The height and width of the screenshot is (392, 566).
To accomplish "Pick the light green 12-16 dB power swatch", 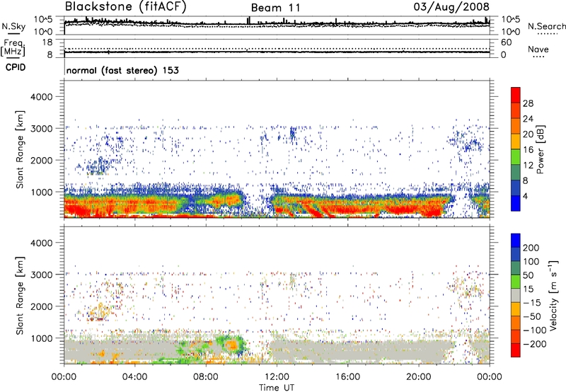I will 516,157.
